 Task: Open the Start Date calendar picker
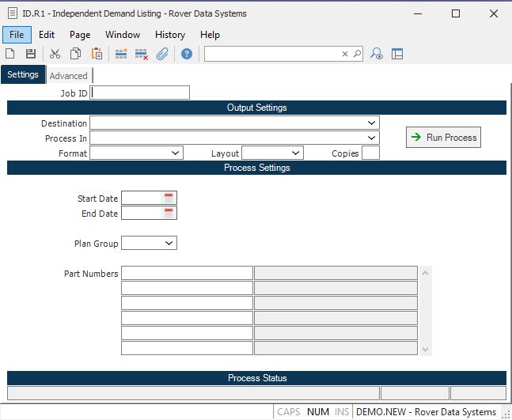pyautogui.click(x=169, y=198)
